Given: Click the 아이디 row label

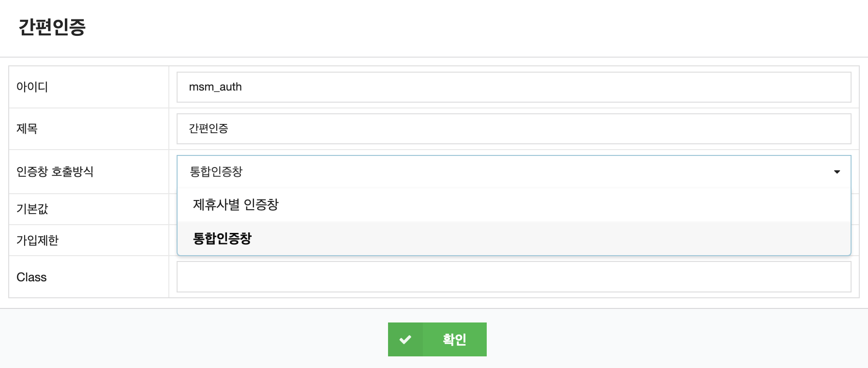Looking at the screenshot, I should coord(32,87).
